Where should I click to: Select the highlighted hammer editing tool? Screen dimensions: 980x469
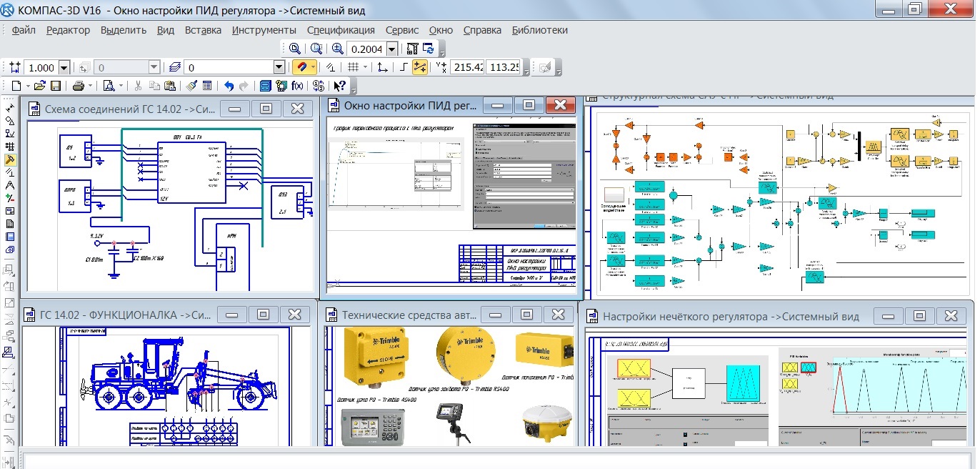tap(10, 159)
